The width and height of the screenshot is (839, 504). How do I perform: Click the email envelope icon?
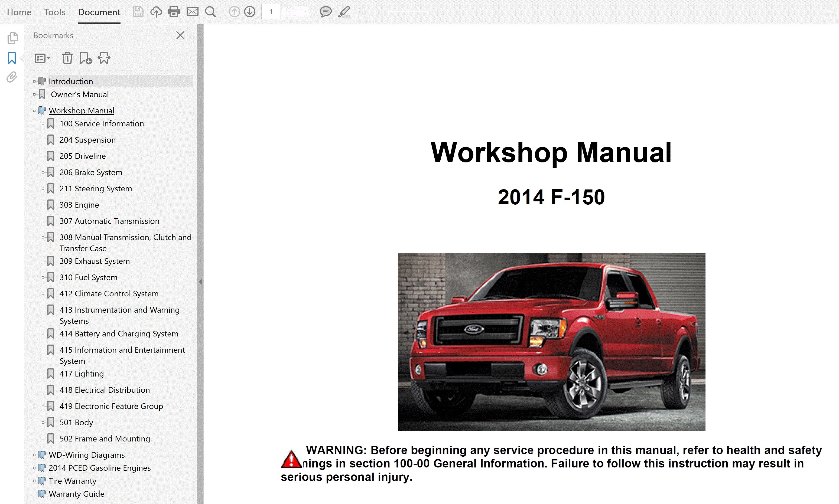click(x=192, y=12)
